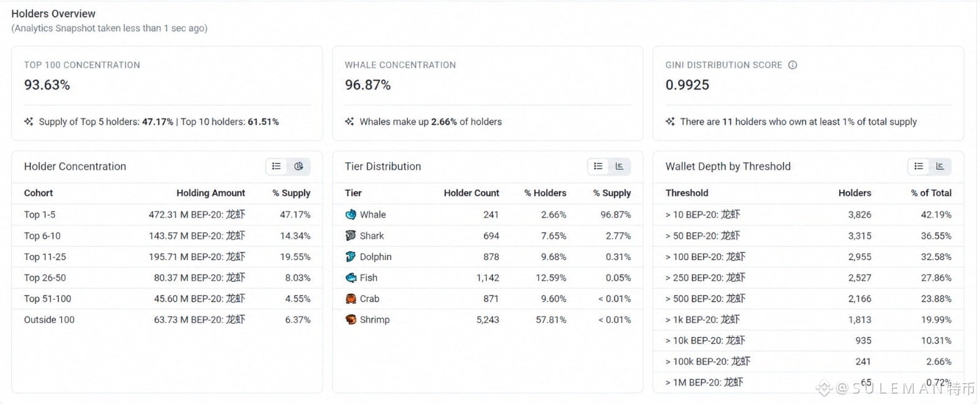Click the % Supply header in Holder Concentration
This screenshot has height=404, width=980.
292,192
